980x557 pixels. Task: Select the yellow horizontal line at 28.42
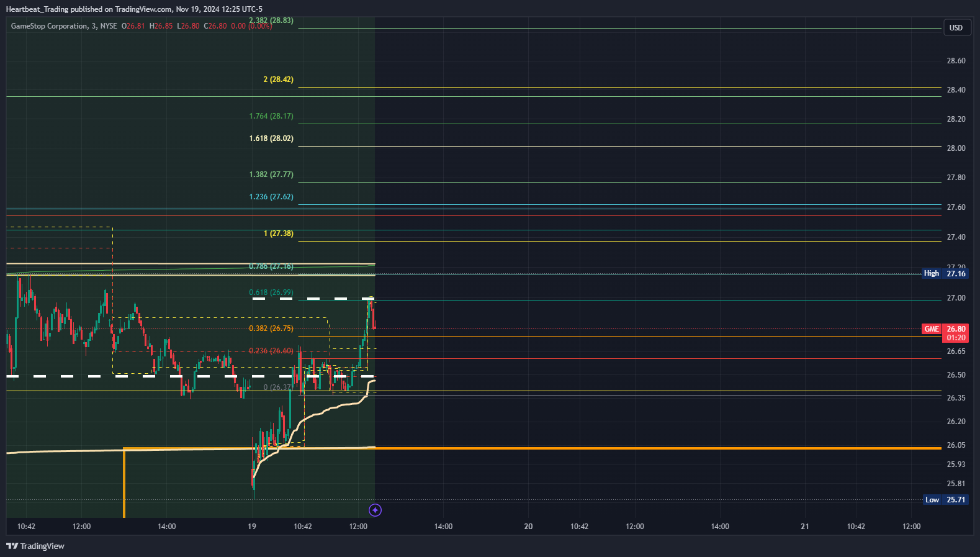[x=619, y=87]
